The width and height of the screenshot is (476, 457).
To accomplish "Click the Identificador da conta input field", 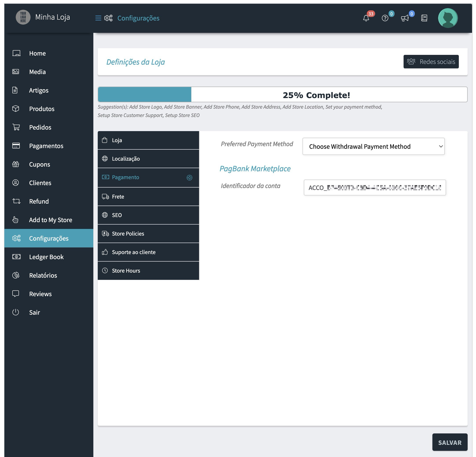I will [375, 188].
